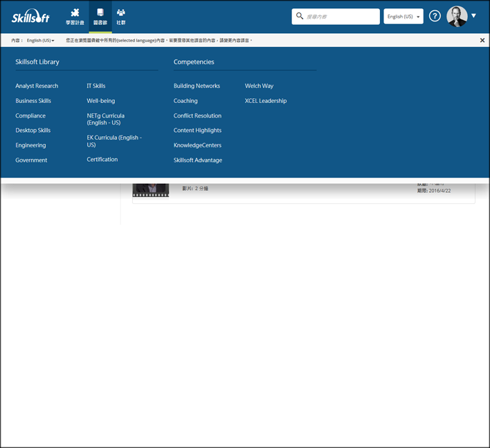
Task: Open XCEL Leadership competency
Action: pyautogui.click(x=266, y=101)
